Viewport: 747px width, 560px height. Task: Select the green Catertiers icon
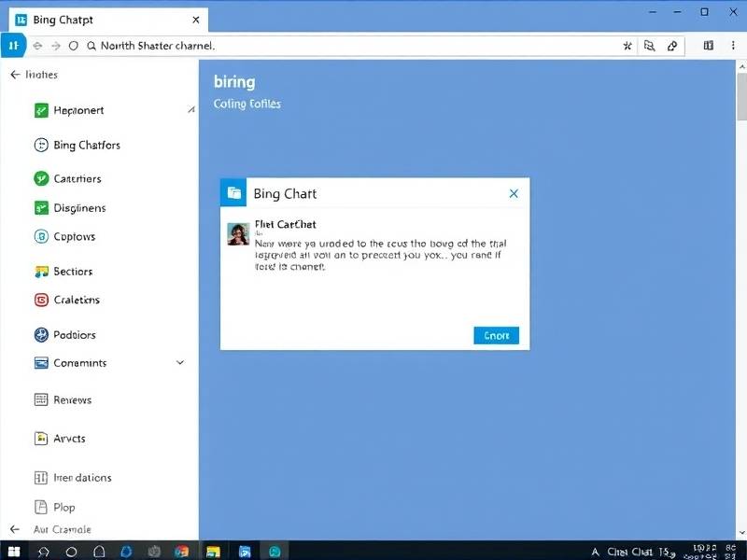(x=40, y=178)
